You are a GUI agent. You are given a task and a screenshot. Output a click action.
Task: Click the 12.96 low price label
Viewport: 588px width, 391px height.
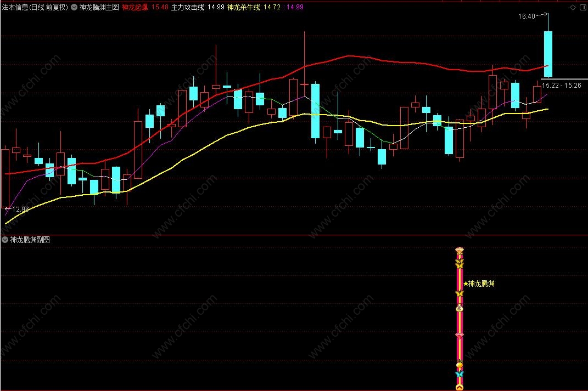[x=20, y=209]
